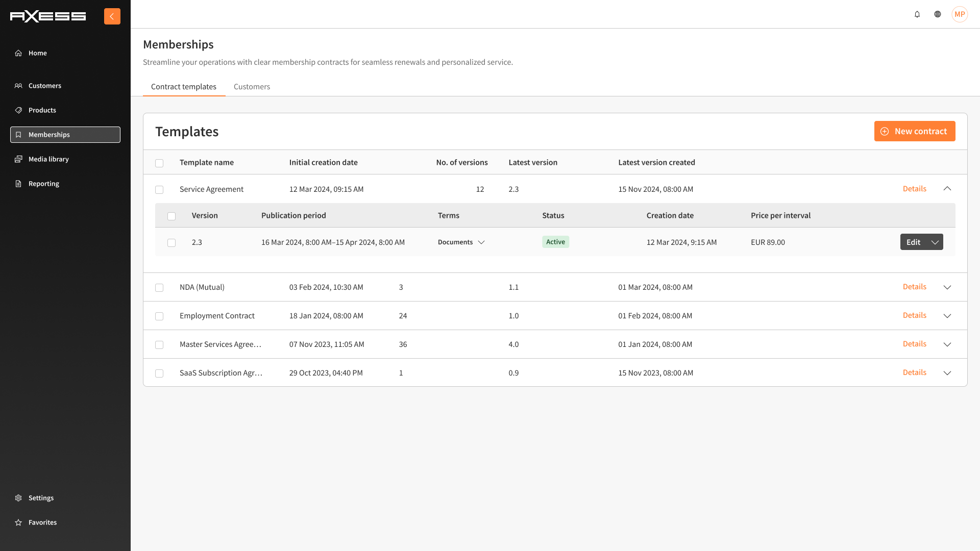The image size is (980, 551).
Task: Select the Contract templates tab
Action: [184, 87]
